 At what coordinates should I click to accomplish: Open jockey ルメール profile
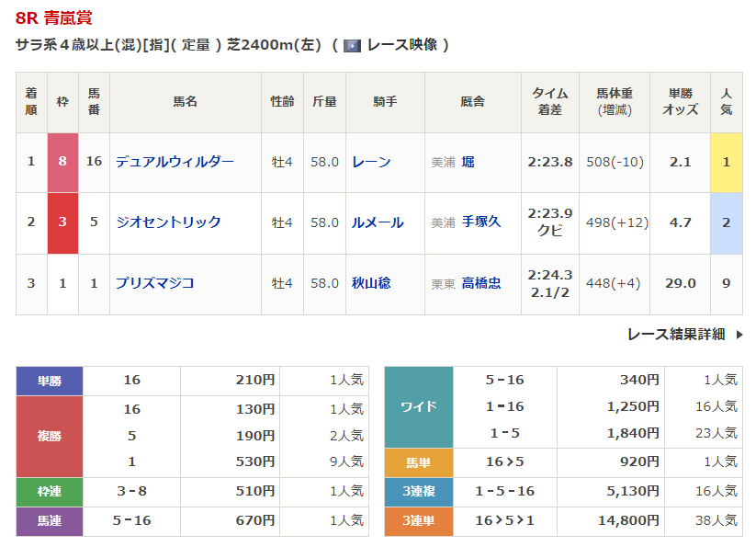point(378,222)
